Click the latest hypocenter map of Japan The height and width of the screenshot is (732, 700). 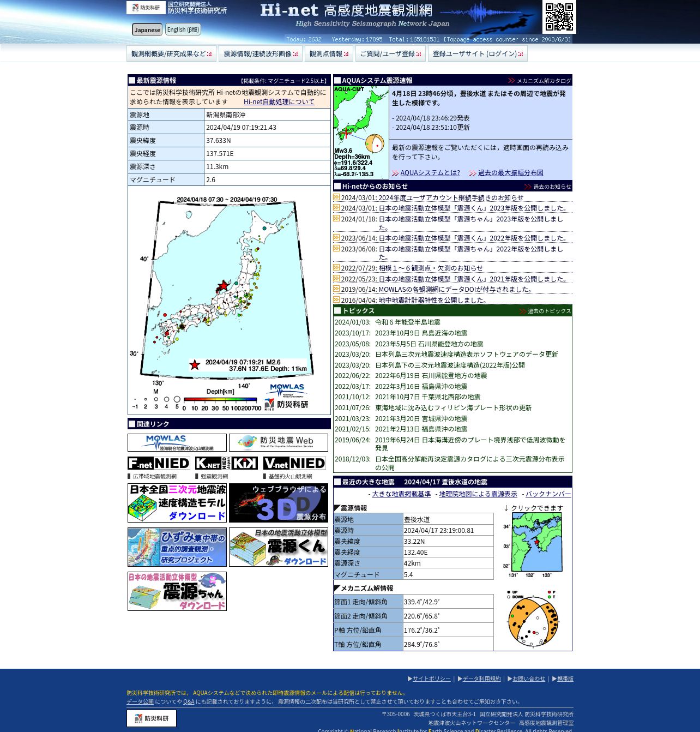pyautogui.click(x=229, y=300)
